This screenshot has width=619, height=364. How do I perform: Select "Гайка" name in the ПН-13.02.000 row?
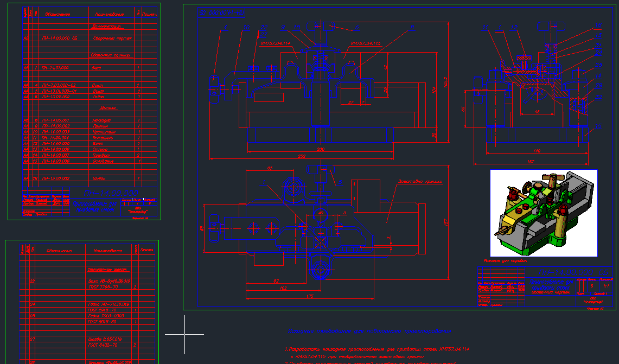coord(98,97)
